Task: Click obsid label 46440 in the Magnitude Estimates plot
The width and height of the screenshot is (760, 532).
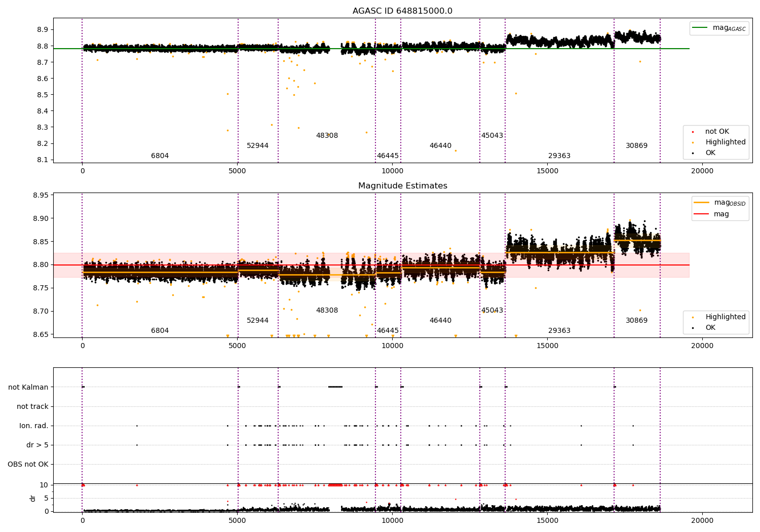Action: 440,321
